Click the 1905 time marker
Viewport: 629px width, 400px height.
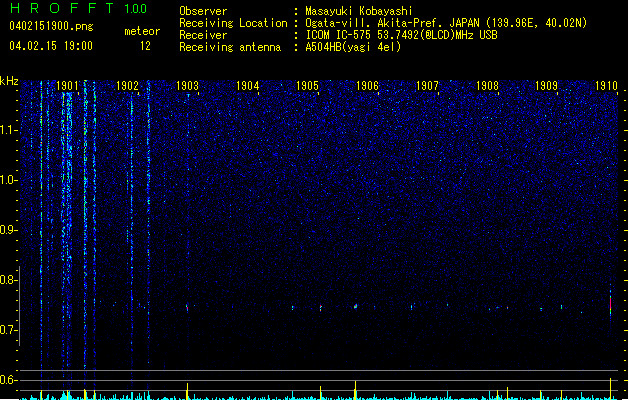tap(307, 85)
